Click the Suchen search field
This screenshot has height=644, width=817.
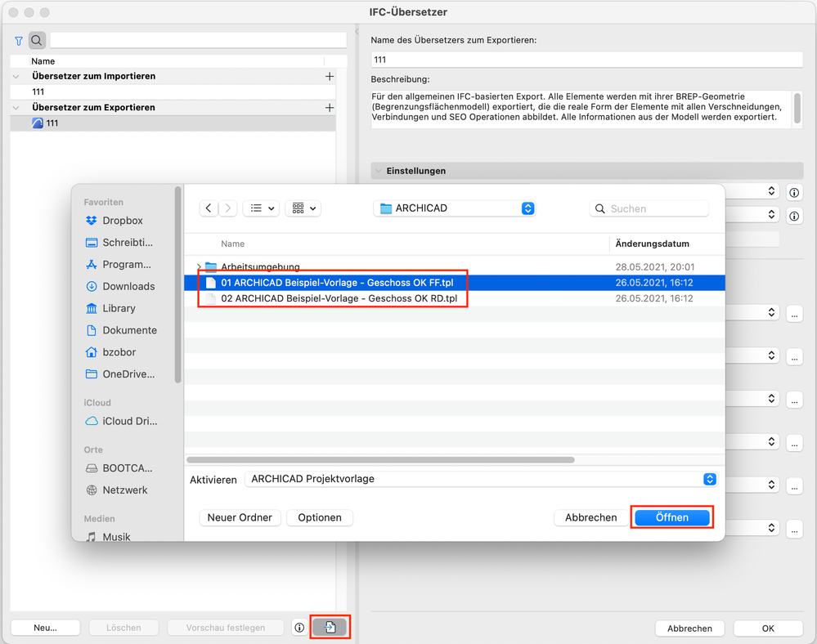point(649,208)
